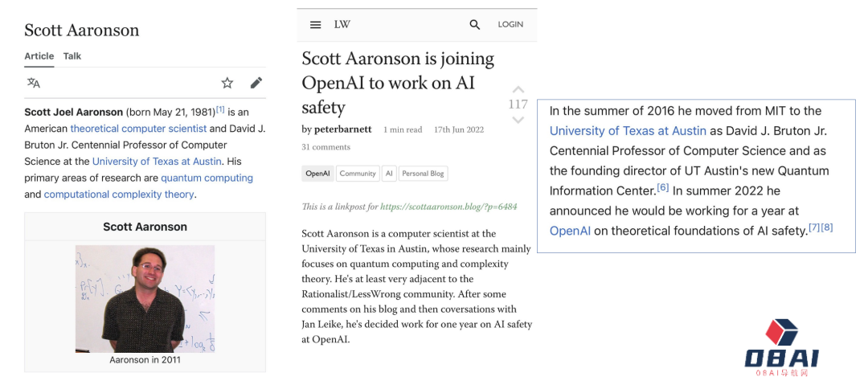Select the Personal Blog tag
The width and height of the screenshot is (868, 385).
424,174
